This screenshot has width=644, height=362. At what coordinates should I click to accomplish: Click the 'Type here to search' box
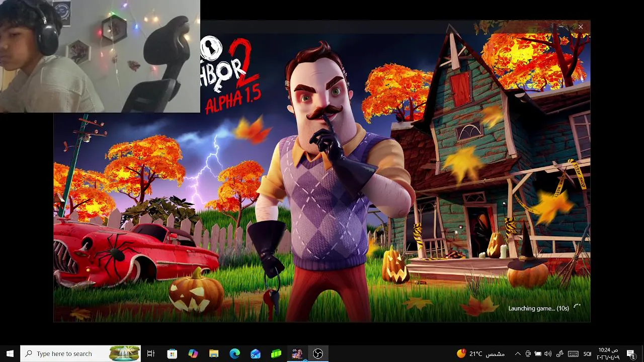tap(82, 353)
